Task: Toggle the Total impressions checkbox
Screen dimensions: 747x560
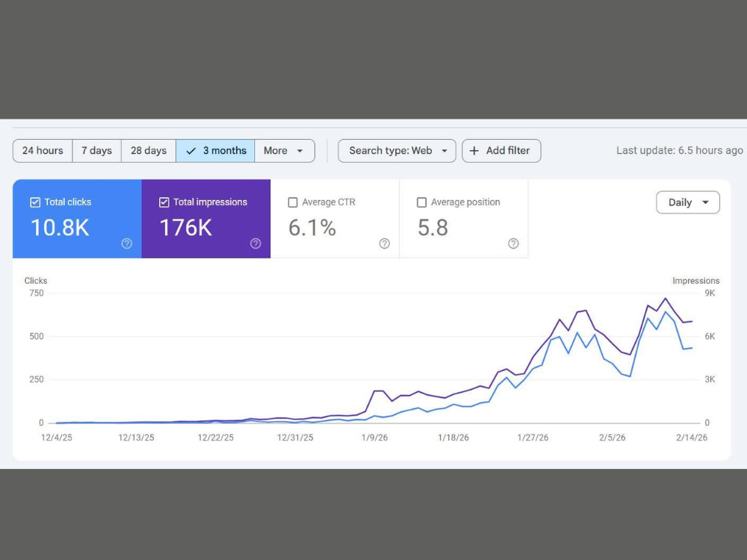Action: coord(164,202)
